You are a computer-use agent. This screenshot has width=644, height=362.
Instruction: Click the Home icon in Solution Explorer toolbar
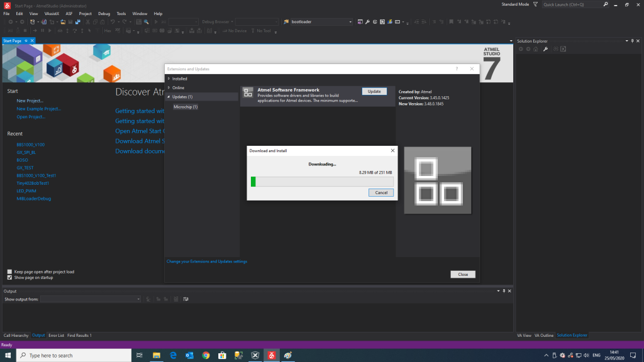536,49
